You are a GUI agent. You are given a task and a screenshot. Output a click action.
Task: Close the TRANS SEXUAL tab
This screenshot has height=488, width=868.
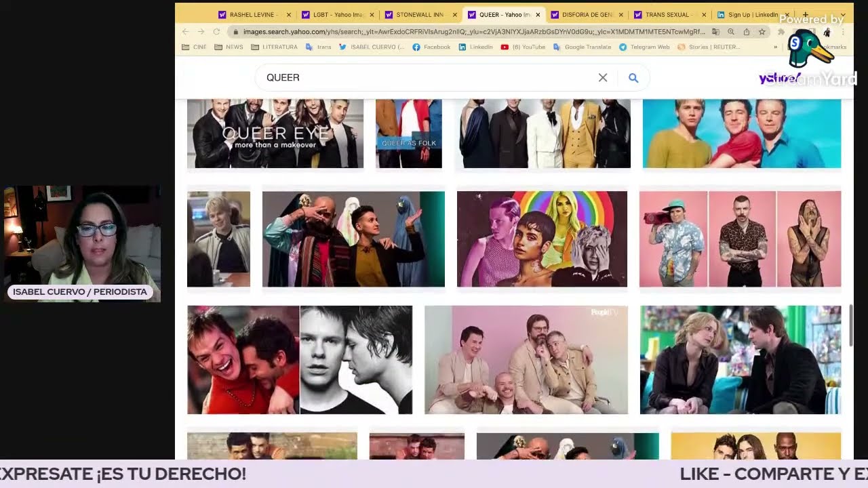pos(704,14)
